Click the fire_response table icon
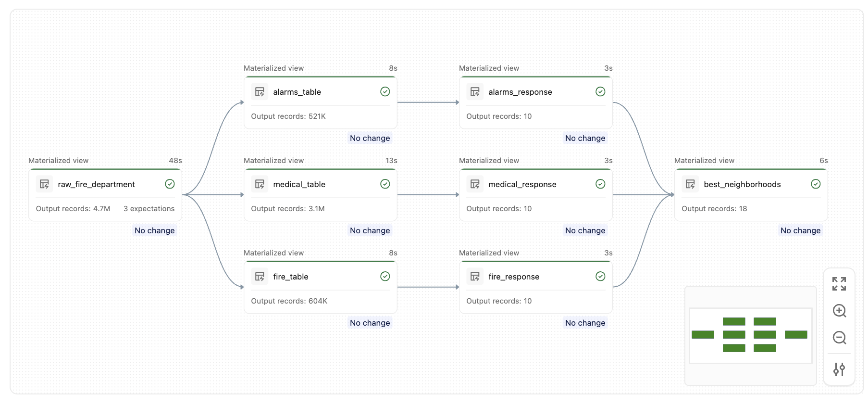The width and height of the screenshot is (868, 406). point(475,277)
